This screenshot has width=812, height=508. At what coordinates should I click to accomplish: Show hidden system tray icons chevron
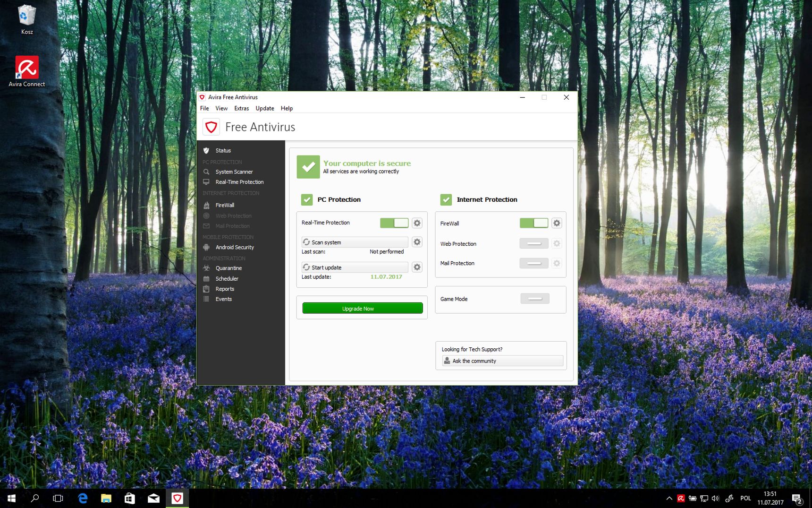tap(669, 499)
